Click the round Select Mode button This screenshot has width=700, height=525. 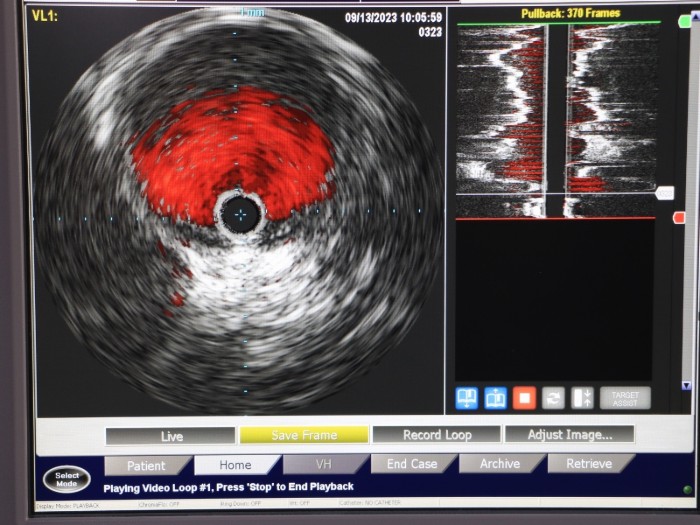point(67,478)
